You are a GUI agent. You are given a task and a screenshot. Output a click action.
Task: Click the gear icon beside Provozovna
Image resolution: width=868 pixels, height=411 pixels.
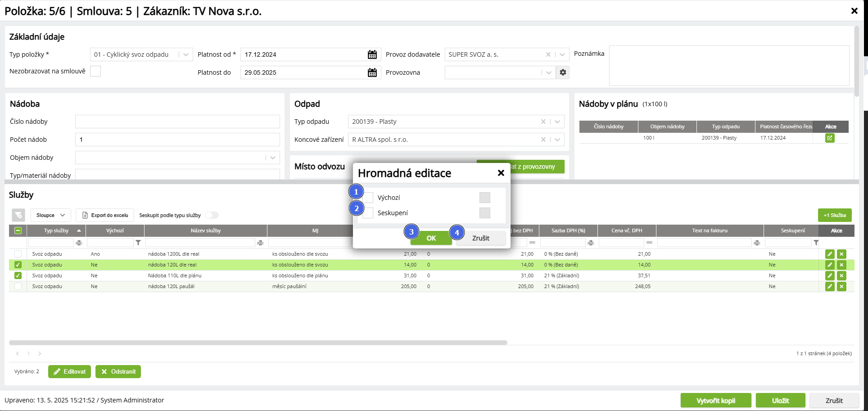563,72
